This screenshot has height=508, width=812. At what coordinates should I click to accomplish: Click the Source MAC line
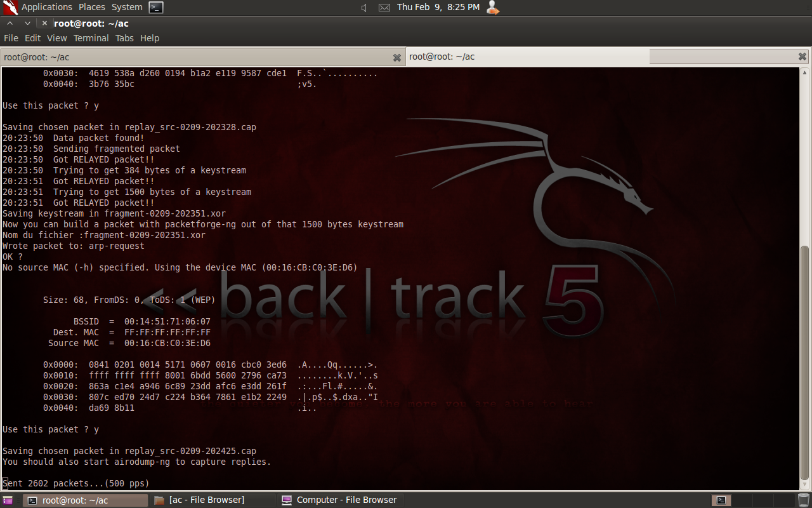[129, 343]
